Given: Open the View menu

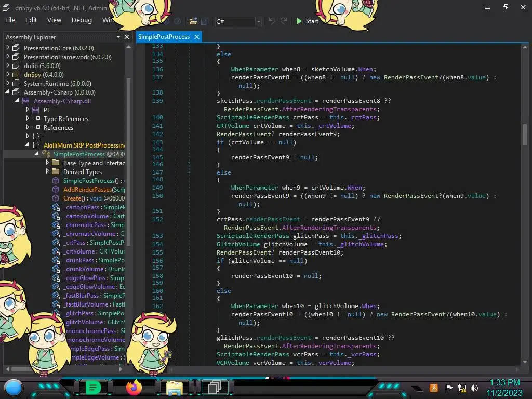Looking at the screenshot, I should pos(54,20).
